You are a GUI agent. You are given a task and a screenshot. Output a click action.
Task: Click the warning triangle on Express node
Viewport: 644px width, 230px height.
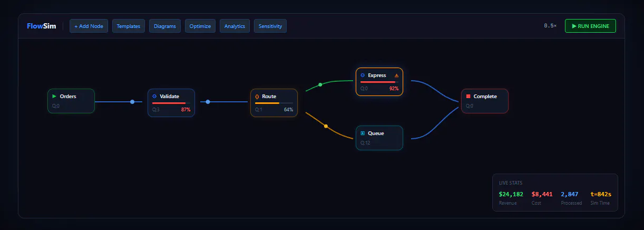click(396, 75)
